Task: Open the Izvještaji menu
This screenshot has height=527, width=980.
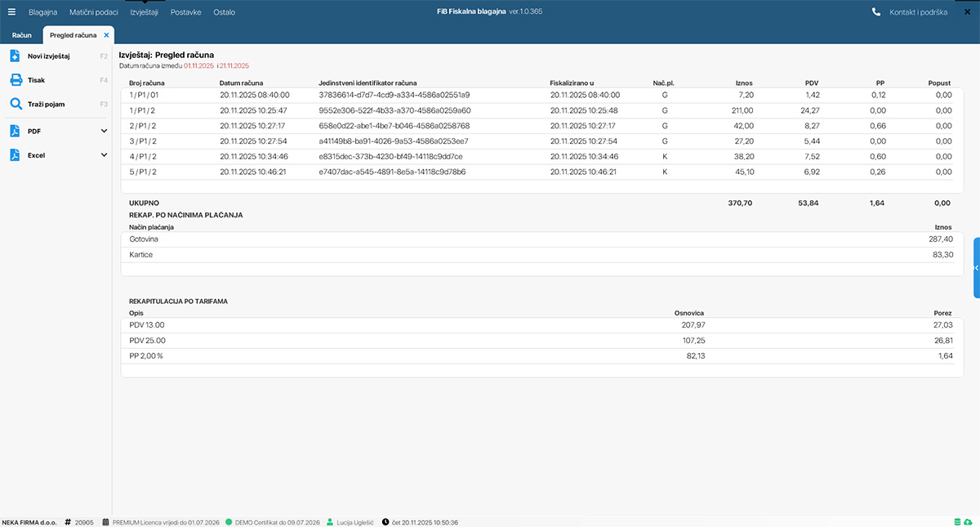Action: 144,12
